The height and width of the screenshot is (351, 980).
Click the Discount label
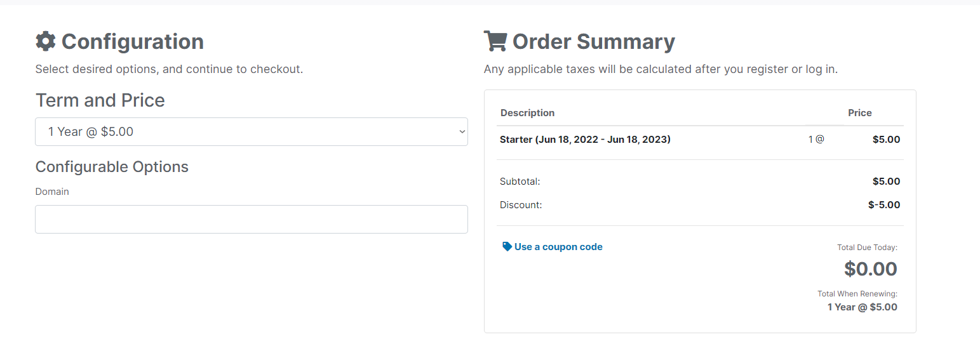(x=521, y=205)
